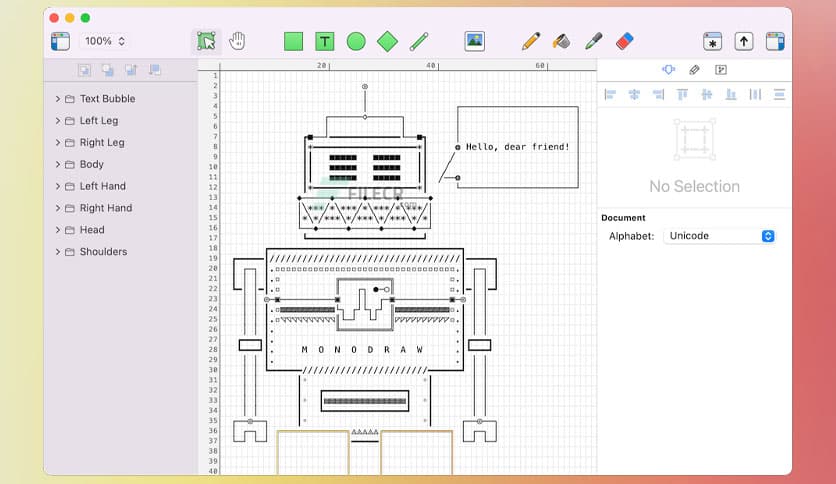
Task: Switch to the third inspector tab
Action: pos(721,70)
